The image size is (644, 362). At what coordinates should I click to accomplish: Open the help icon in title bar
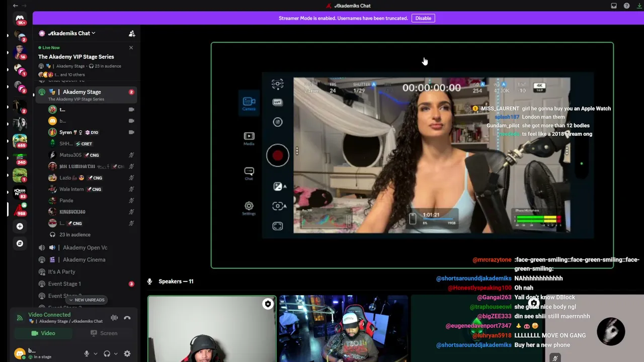626,6
